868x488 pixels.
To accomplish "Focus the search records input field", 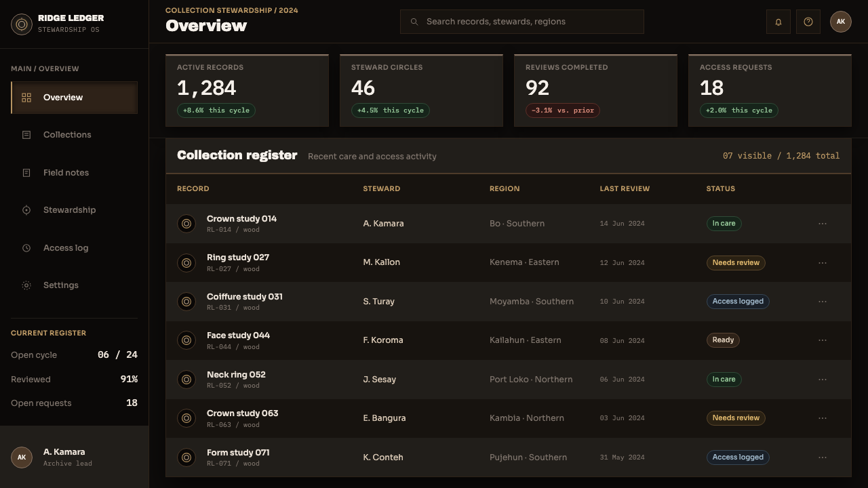I will click(522, 22).
